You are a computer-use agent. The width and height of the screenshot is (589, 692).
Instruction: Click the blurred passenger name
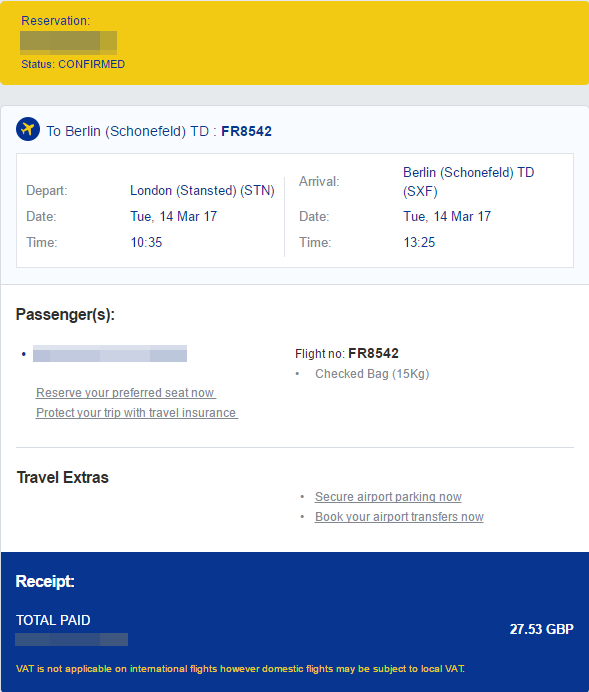tap(110, 354)
